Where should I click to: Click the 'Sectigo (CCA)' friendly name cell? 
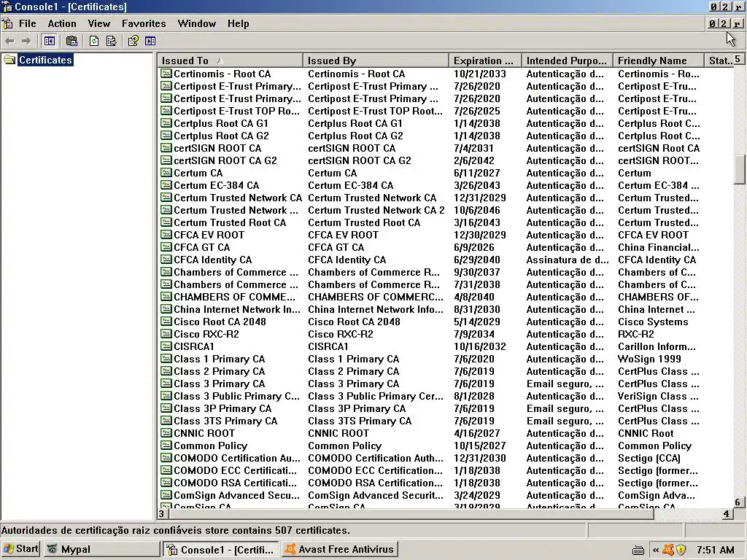[x=649, y=458]
